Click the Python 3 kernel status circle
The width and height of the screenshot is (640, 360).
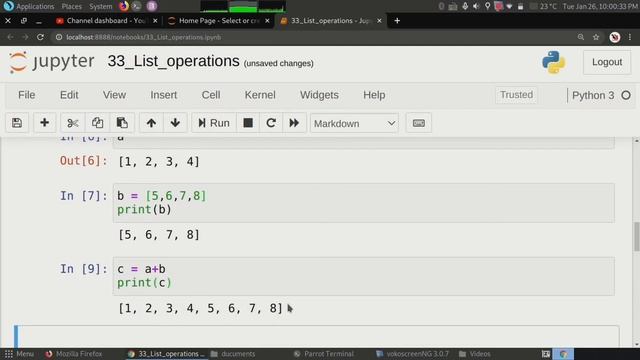pyautogui.click(x=626, y=96)
